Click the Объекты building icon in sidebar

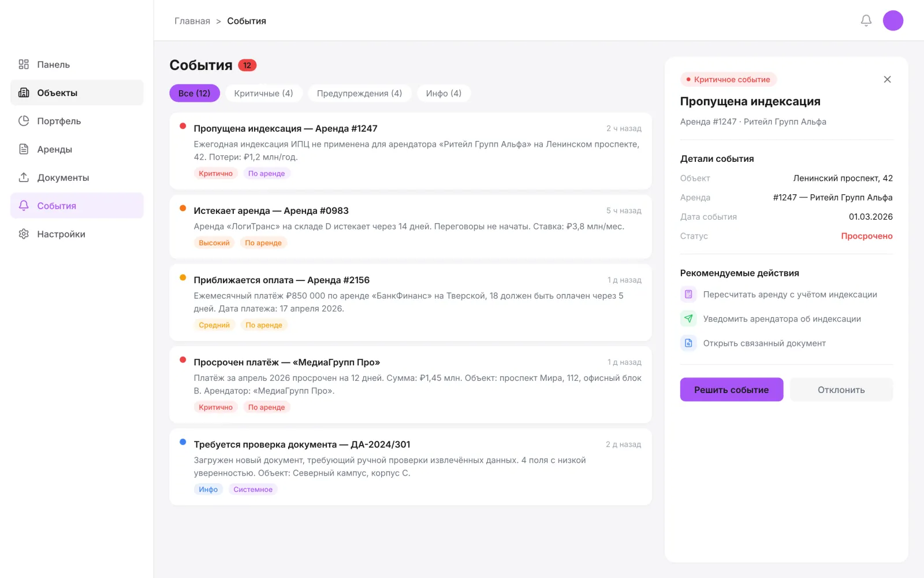click(x=24, y=92)
